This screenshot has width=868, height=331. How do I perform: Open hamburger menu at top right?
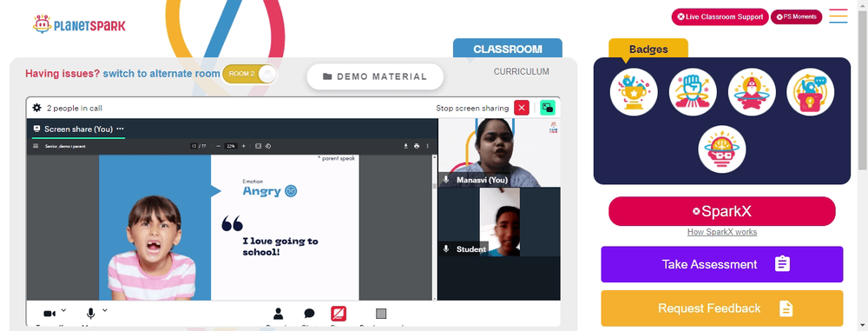[838, 17]
